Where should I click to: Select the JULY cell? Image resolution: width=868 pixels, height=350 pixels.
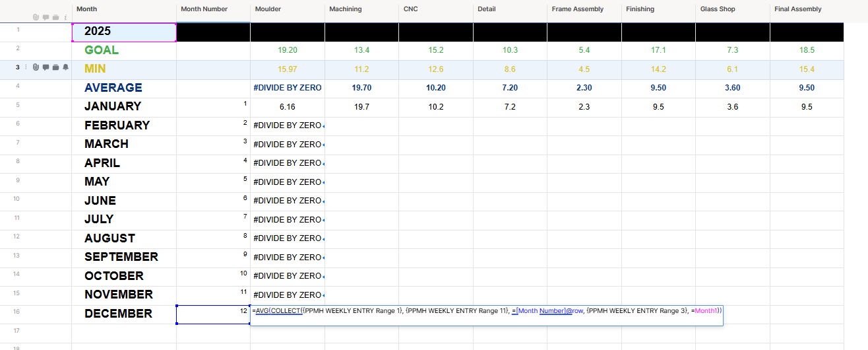[124, 220]
